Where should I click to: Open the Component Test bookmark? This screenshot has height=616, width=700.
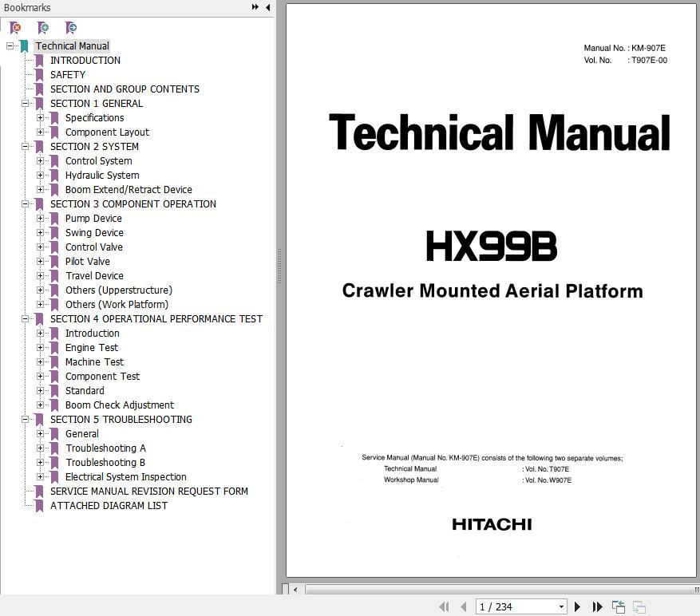pos(102,377)
